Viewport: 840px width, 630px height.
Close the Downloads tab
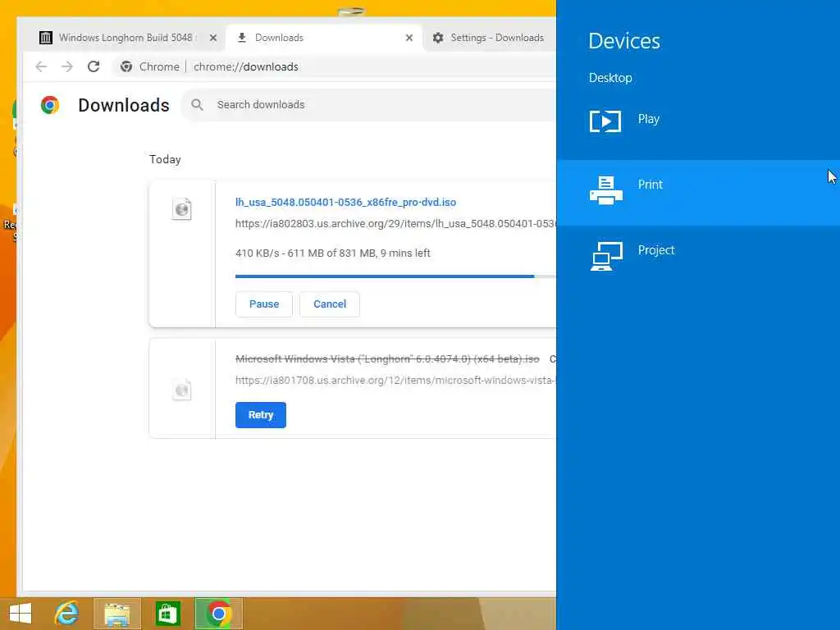[409, 38]
